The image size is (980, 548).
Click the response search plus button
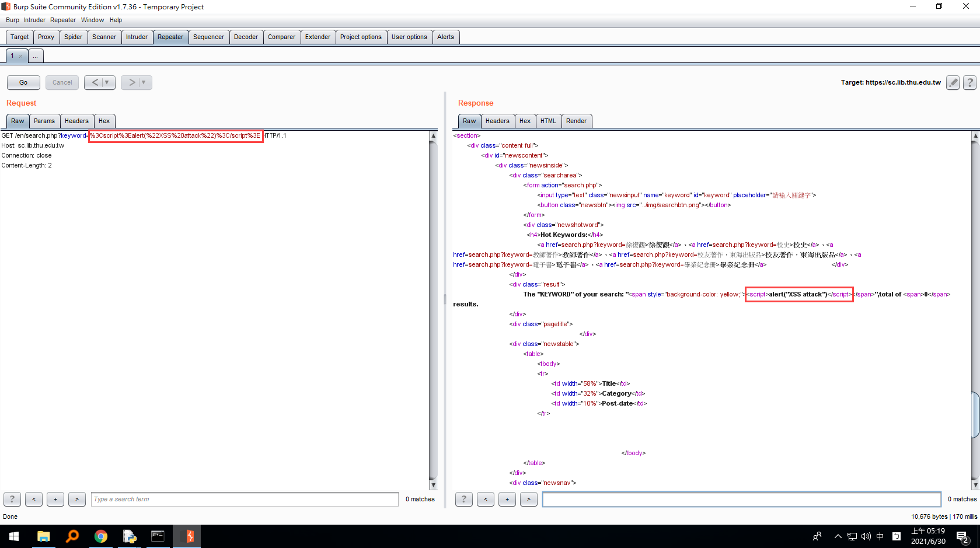tap(507, 499)
